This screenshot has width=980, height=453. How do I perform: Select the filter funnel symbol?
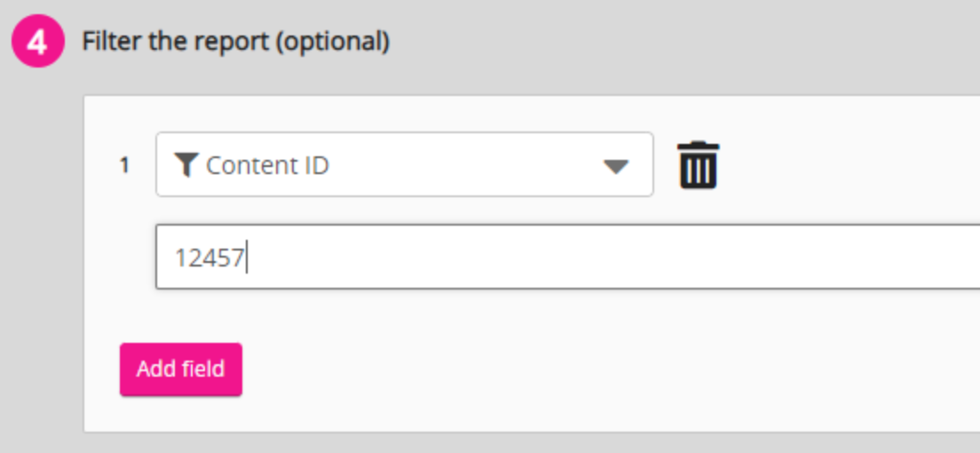coord(186,164)
